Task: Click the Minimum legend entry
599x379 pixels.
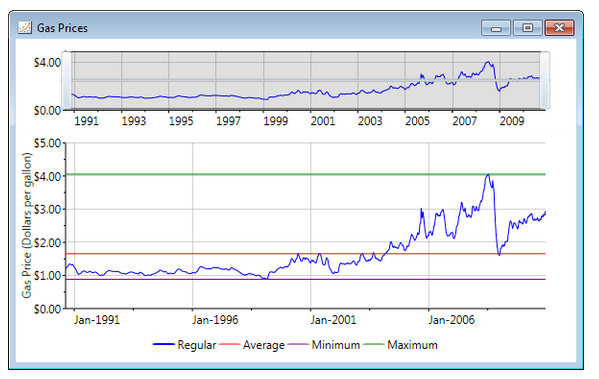Action: pos(324,345)
